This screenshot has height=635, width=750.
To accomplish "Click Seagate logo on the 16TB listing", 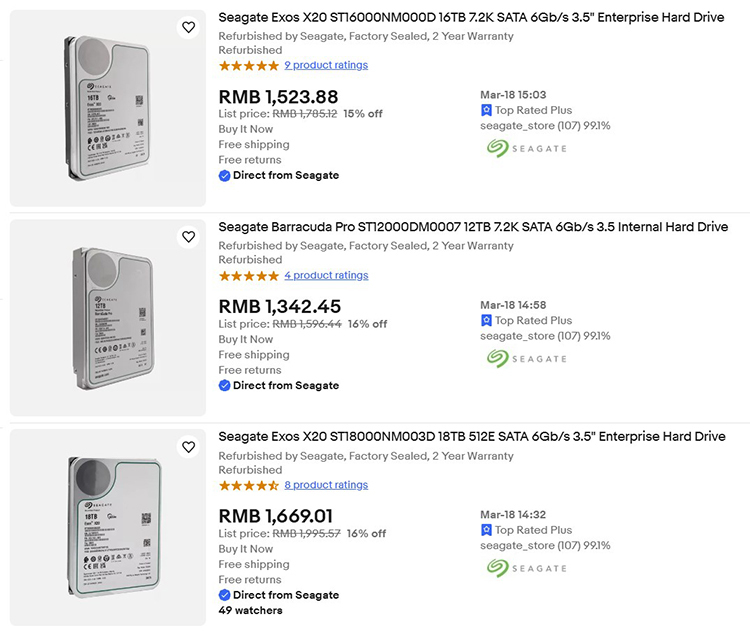I will point(527,148).
